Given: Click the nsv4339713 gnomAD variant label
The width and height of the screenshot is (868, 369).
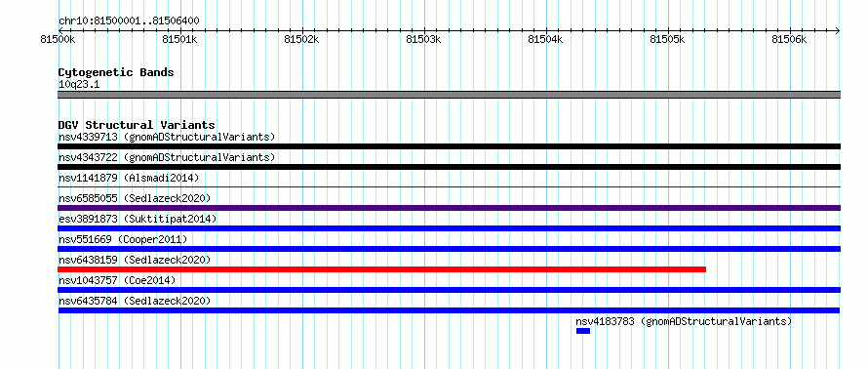Looking at the screenshot, I should (167, 137).
